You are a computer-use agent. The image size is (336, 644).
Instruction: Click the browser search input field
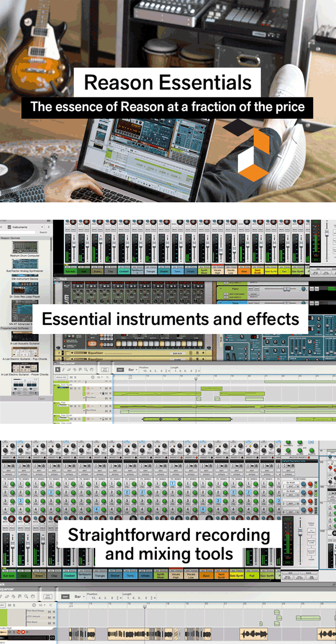[x=18, y=233]
